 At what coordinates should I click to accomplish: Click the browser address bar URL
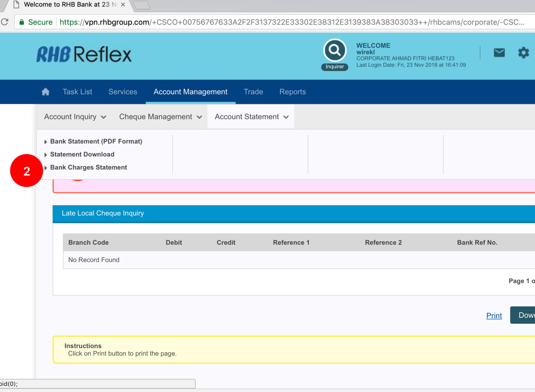tap(291, 22)
